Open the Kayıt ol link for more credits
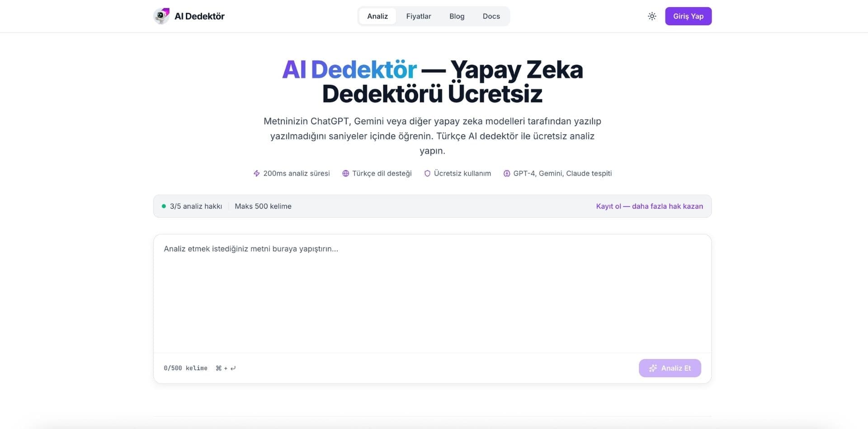The image size is (868, 429). tap(650, 206)
